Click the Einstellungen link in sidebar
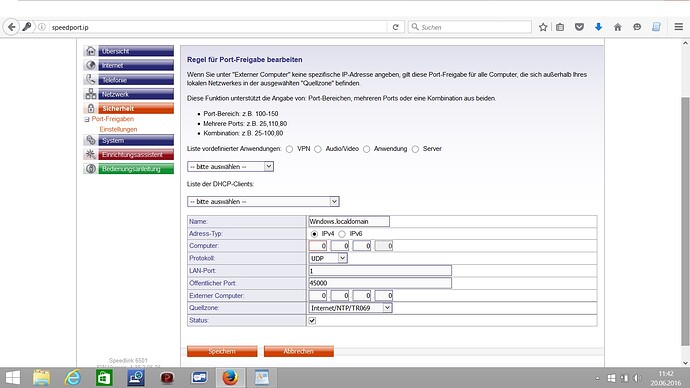The image size is (690, 388). click(x=118, y=129)
